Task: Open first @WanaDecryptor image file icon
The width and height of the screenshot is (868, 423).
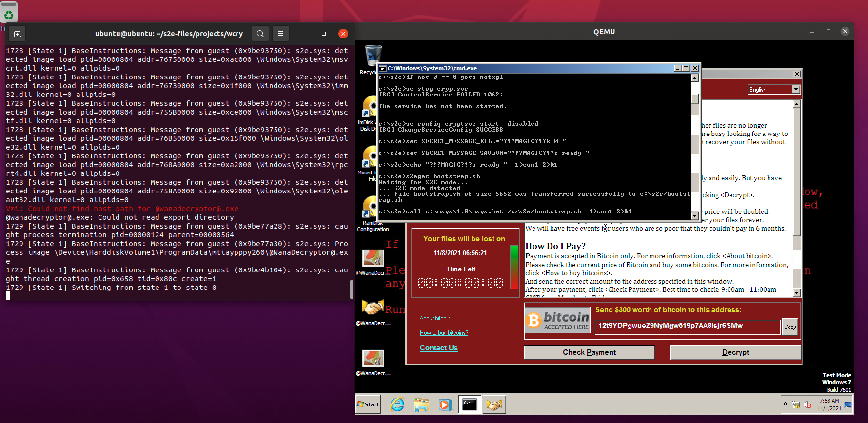Action: click(373, 258)
